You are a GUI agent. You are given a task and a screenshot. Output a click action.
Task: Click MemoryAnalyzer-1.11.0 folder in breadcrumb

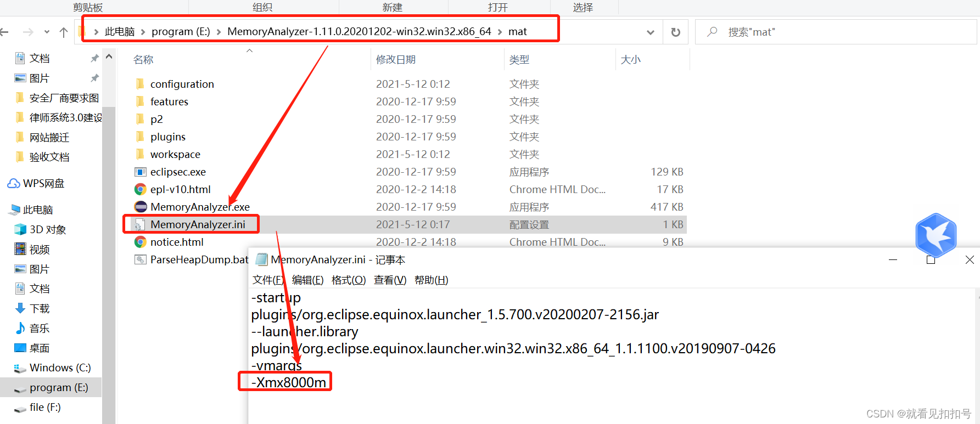tap(359, 32)
